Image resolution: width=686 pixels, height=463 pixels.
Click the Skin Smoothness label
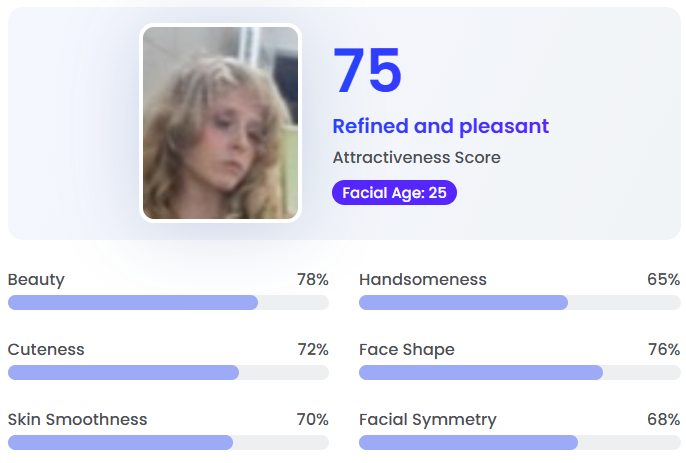(x=77, y=419)
